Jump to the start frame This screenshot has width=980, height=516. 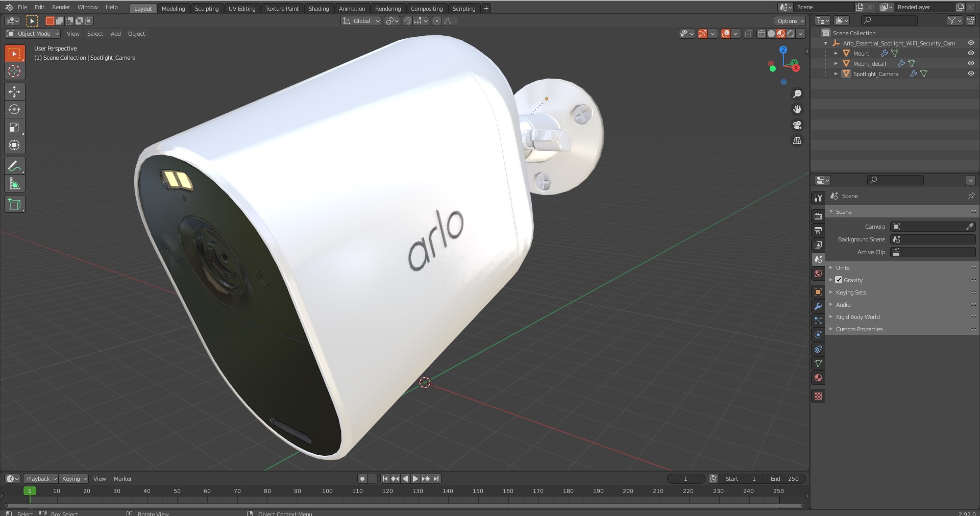[x=385, y=479]
